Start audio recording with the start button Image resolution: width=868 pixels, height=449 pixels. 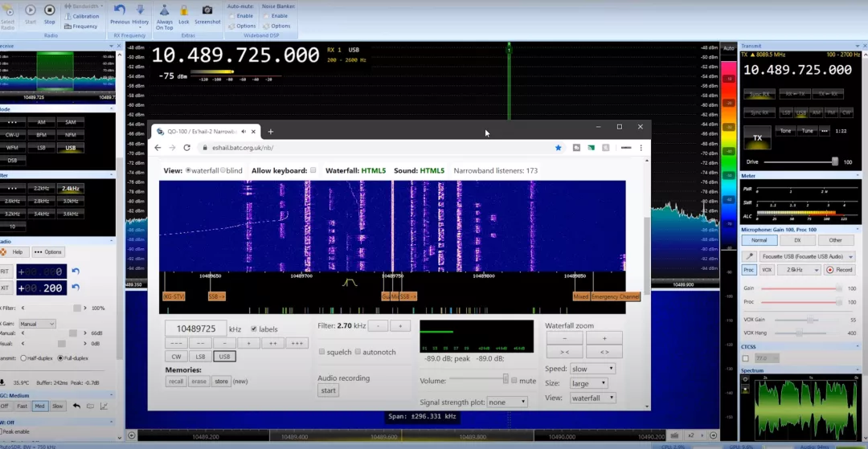point(328,390)
